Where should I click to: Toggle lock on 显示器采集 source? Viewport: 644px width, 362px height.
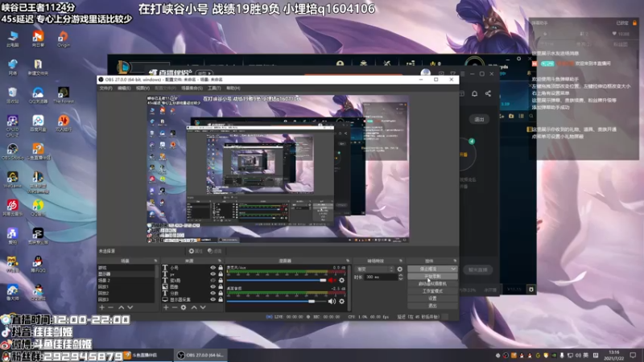pos(220,299)
